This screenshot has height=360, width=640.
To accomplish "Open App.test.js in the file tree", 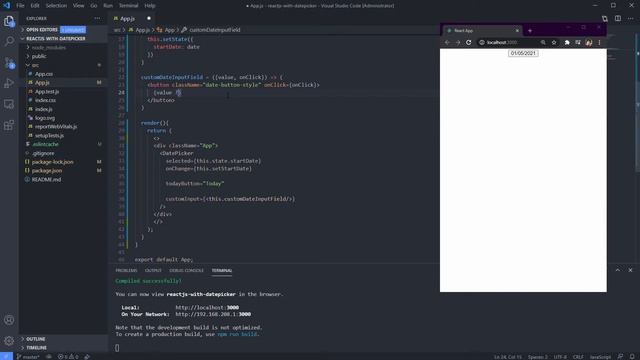I will (47, 91).
